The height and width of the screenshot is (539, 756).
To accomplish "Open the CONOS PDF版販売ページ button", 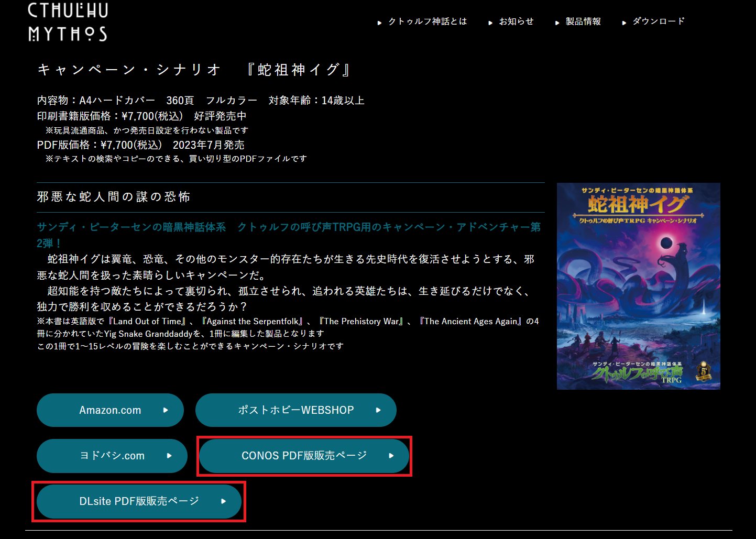I will pyautogui.click(x=304, y=456).
